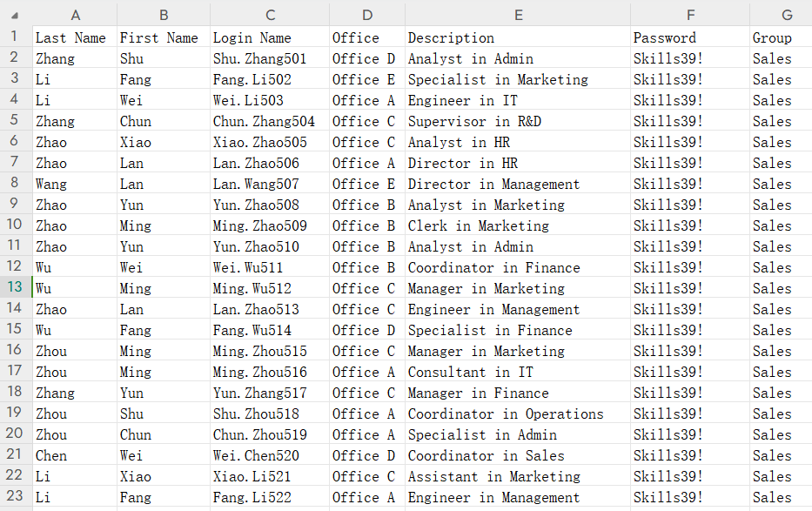Select cell with Supervisor in R&D
The image size is (812, 511).
pyautogui.click(x=518, y=121)
